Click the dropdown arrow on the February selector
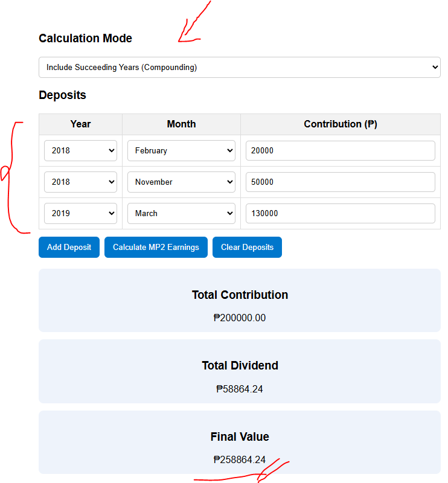 [229, 150]
